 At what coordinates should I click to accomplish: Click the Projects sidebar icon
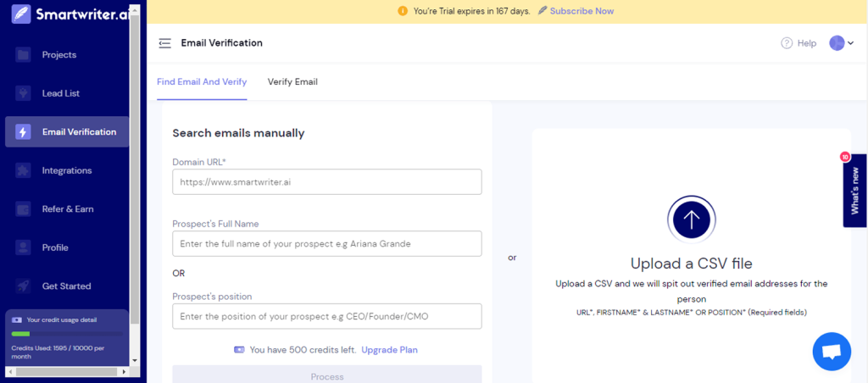point(23,55)
